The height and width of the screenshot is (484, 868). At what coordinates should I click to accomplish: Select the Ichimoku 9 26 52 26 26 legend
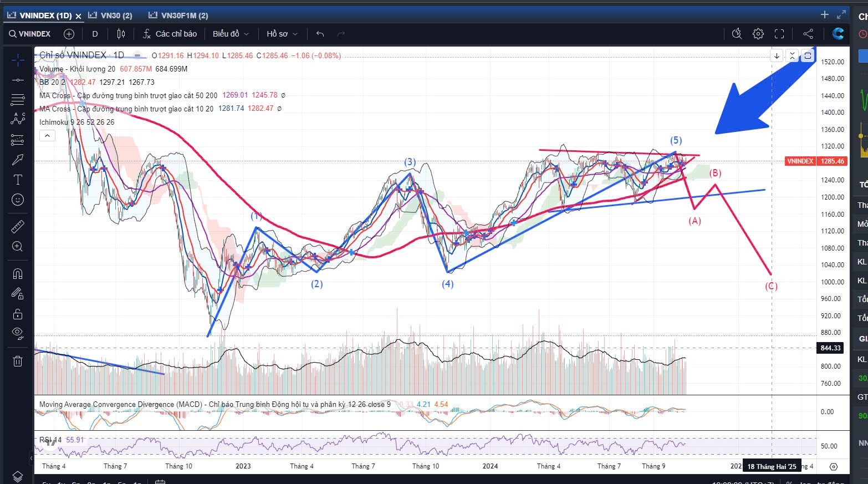(77, 122)
